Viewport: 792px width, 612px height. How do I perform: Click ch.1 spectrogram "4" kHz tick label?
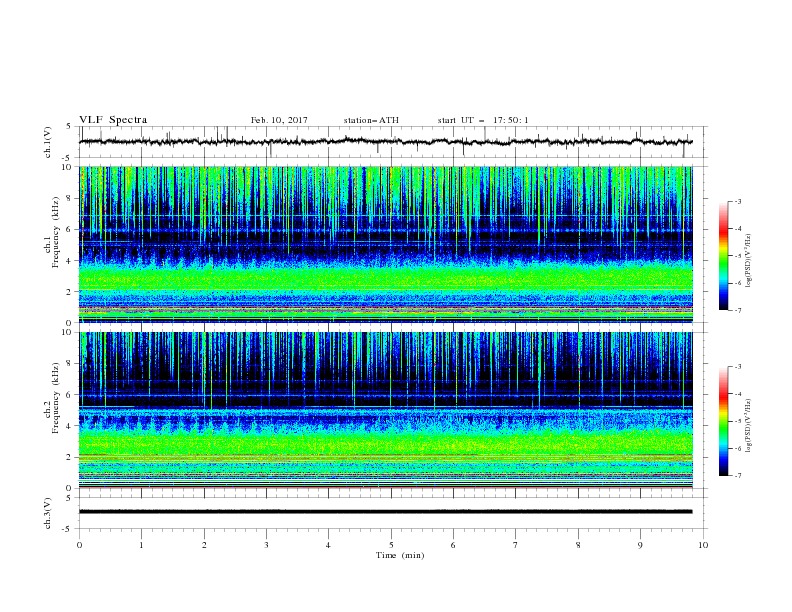69,261
